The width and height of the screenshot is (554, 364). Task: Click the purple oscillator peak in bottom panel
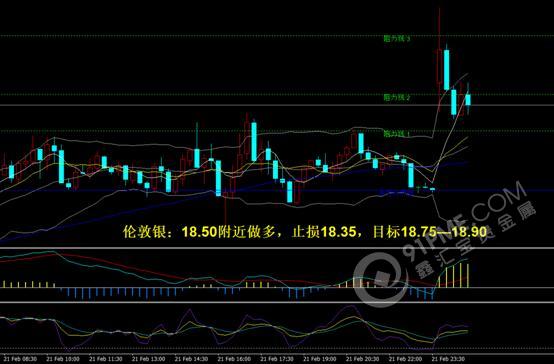[348, 307]
